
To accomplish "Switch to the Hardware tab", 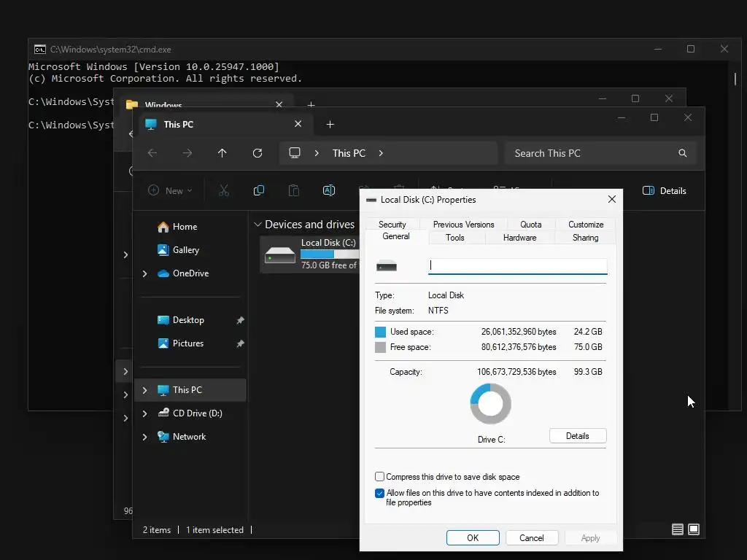I will click(x=519, y=238).
